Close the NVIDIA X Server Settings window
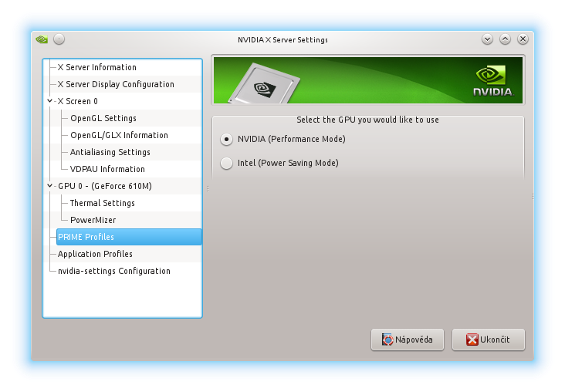 pyautogui.click(x=523, y=39)
